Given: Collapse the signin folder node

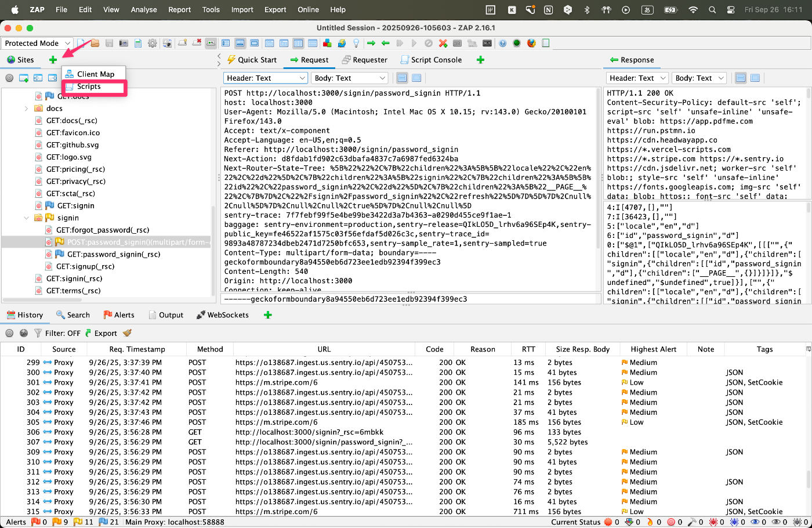Looking at the screenshot, I should coord(26,218).
